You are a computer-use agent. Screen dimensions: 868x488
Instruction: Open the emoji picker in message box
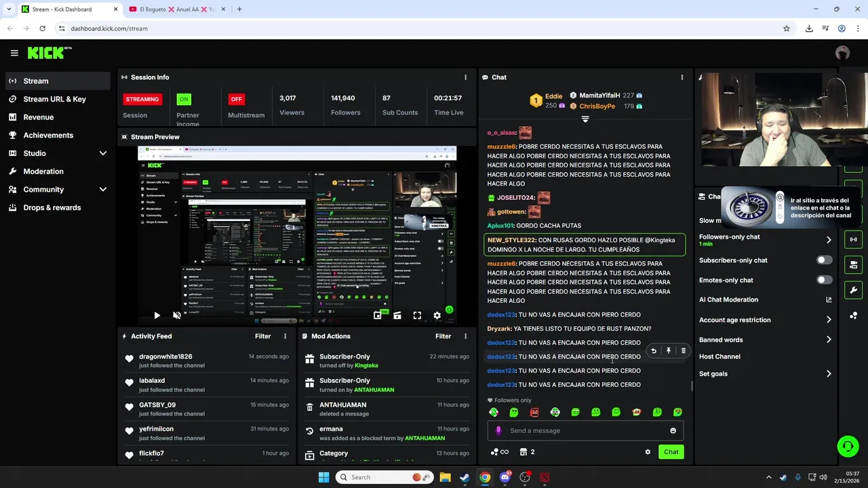point(673,430)
